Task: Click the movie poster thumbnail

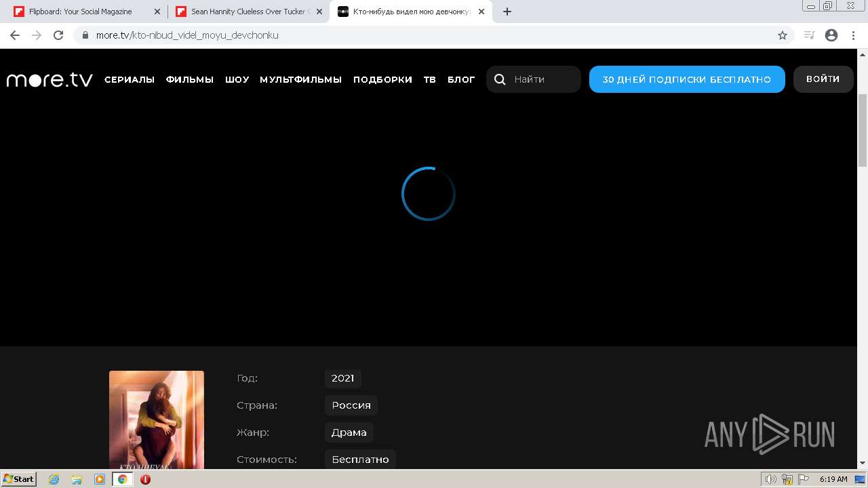Action: point(157,420)
